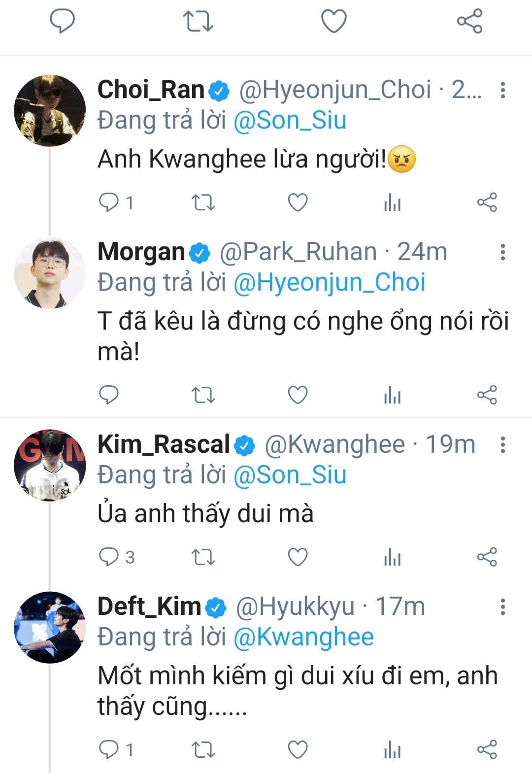View analytics for Choi_Ran's tweet
Screen dimensions: 532x773
click(392, 202)
